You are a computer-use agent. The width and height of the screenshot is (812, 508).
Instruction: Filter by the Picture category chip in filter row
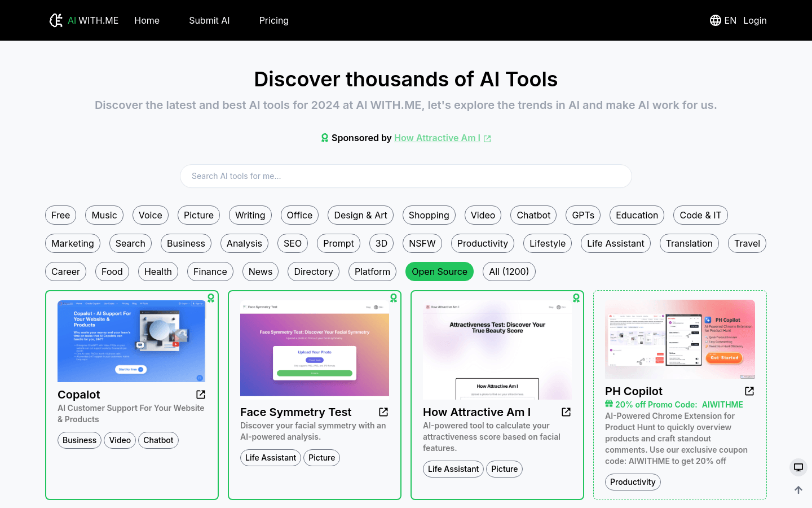[198, 215]
